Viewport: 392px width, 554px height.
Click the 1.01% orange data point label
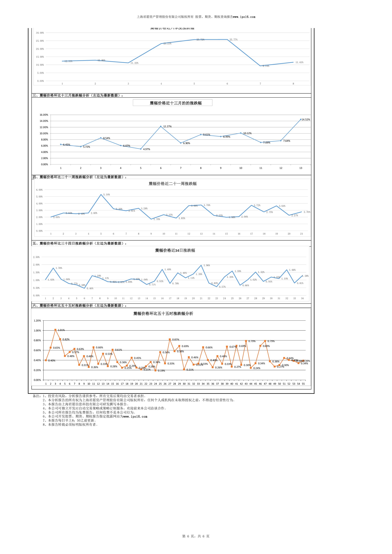pyautogui.click(x=61, y=330)
